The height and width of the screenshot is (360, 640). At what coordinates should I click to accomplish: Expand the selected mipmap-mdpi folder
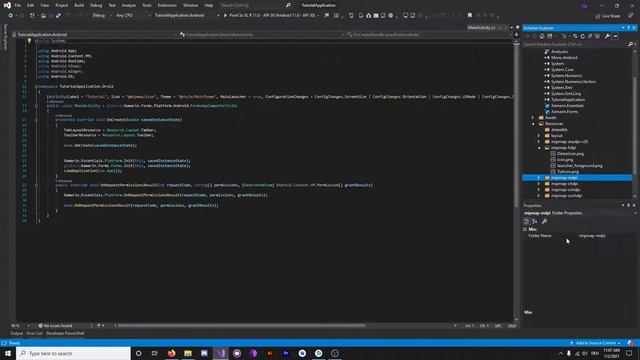[539, 178]
